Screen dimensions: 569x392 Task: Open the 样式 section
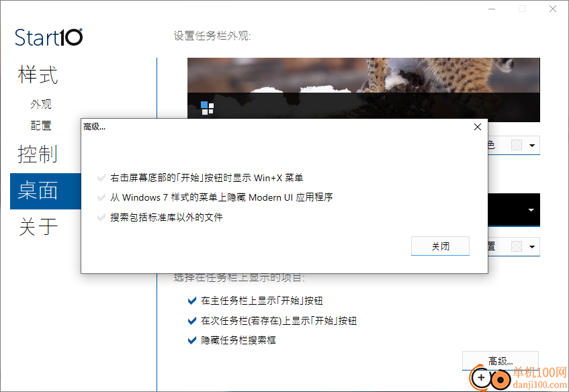pos(38,75)
